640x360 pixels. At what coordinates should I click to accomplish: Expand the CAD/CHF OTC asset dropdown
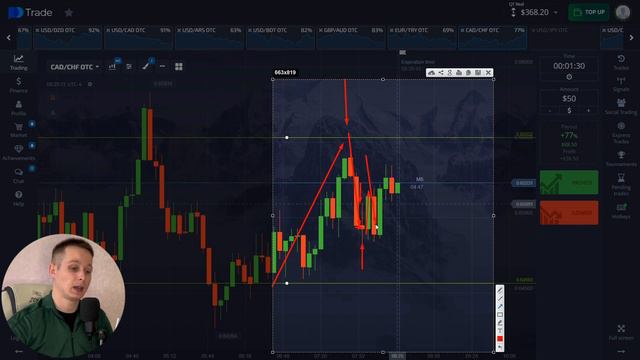click(75, 67)
